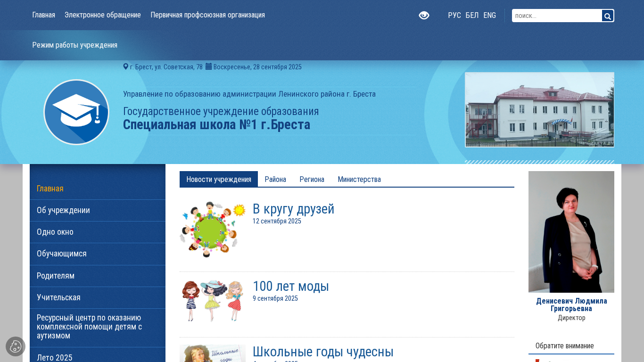Open Режим работы учреждения menu item
The image size is (644, 362).
click(75, 45)
